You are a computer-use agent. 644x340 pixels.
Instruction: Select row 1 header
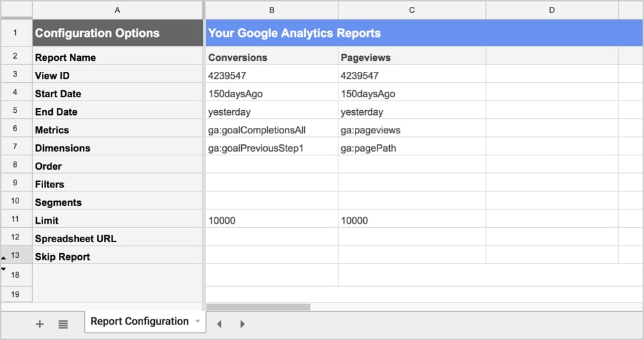pos(15,32)
